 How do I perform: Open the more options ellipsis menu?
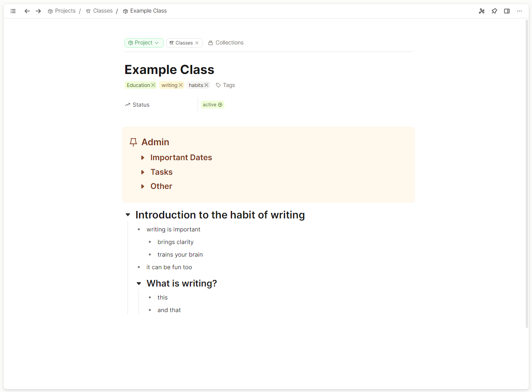(x=519, y=11)
